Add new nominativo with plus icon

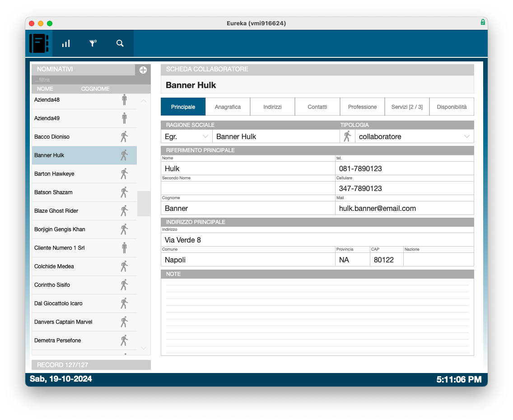[x=143, y=70]
